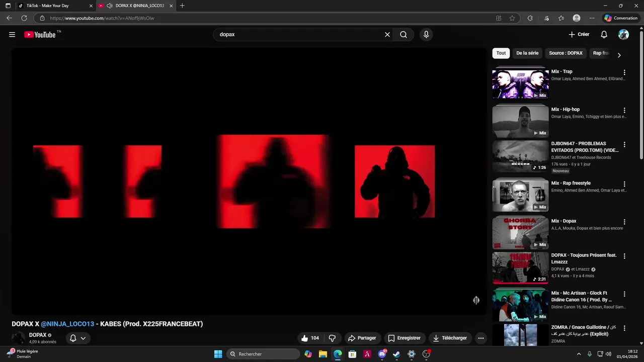Screen dimensions: 644x362
Task: Open YouTube account avatar menu
Action: point(623,35)
